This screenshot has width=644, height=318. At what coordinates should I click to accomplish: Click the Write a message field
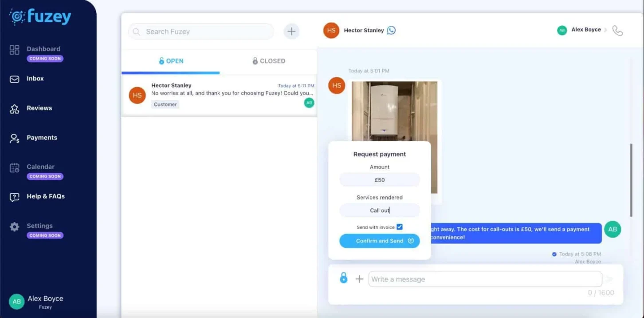[485, 279]
